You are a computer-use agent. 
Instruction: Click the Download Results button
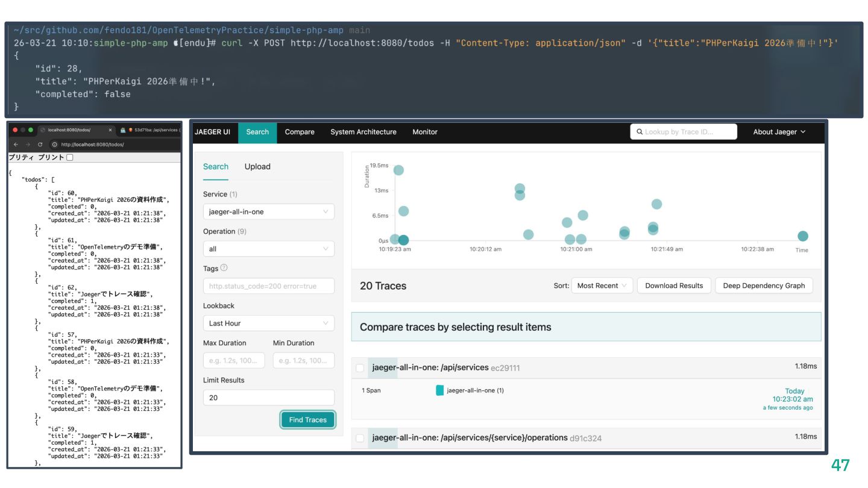(x=674, y=286)
